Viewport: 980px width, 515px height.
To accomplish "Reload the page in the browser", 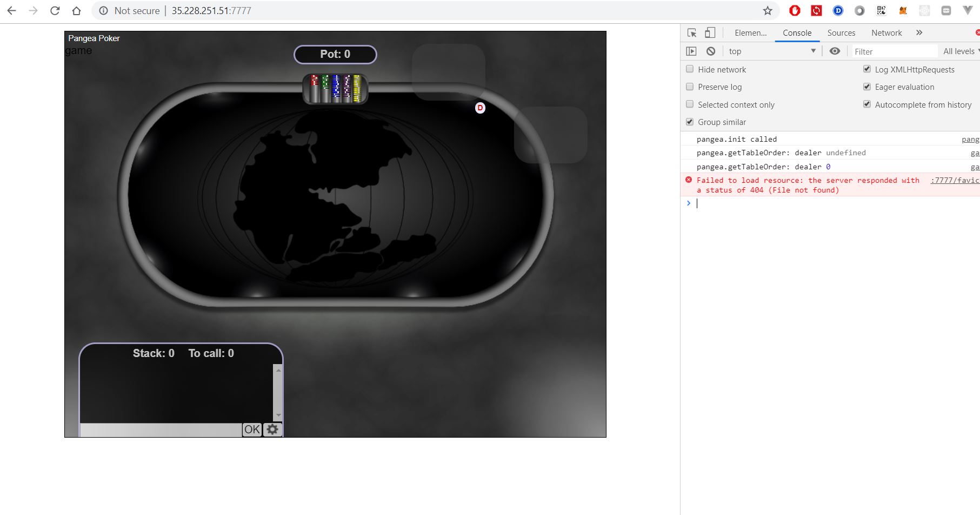I will click(x=55, y=11).
